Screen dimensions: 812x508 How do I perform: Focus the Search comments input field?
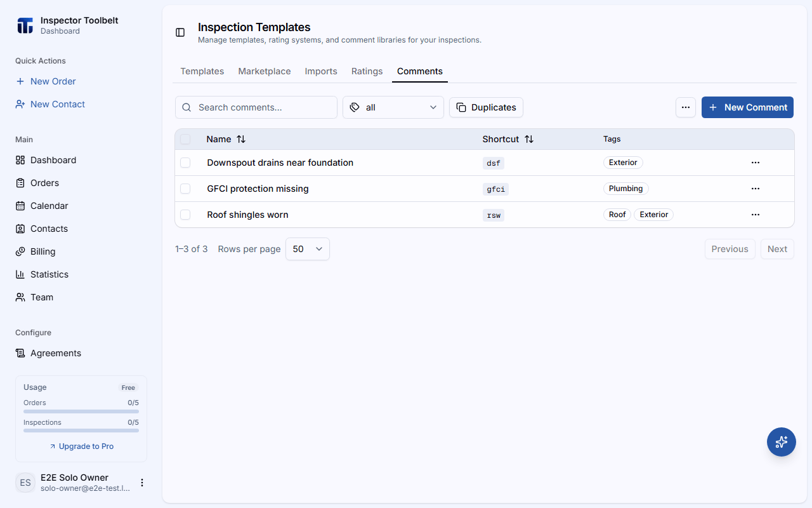pyautogui.click(x=256, y=107)
